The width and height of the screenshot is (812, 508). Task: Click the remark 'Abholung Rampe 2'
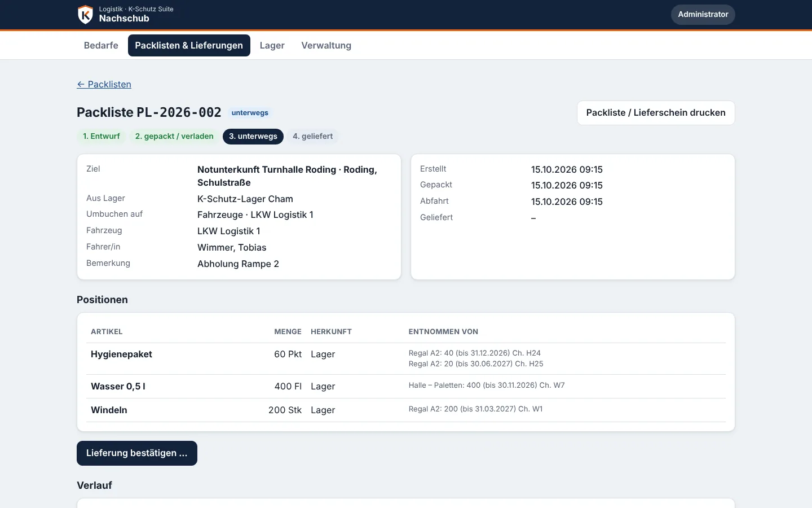[x=238, y=264]
